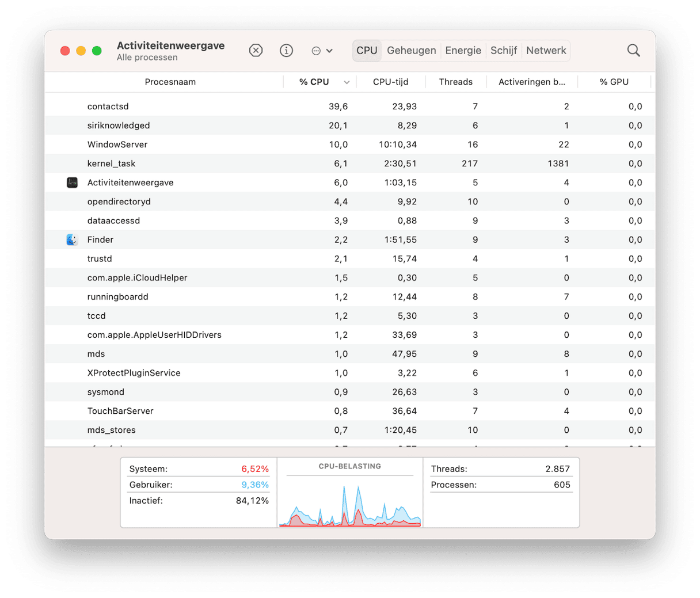Select the com.apple.AppleUserHIDDrivers process
The height and width of the screenshot is (598, 700).
[350, 334]
